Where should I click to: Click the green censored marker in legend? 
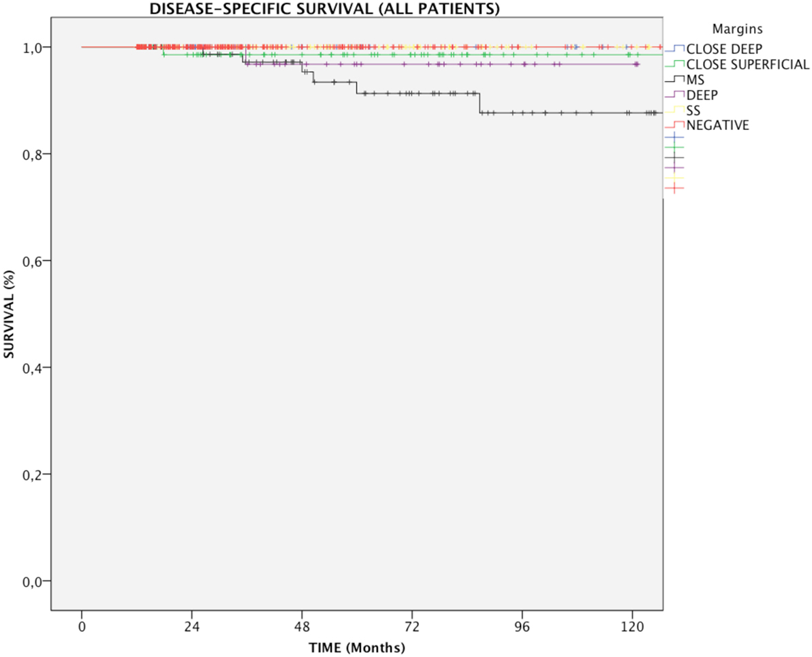(x=674, y=148)
